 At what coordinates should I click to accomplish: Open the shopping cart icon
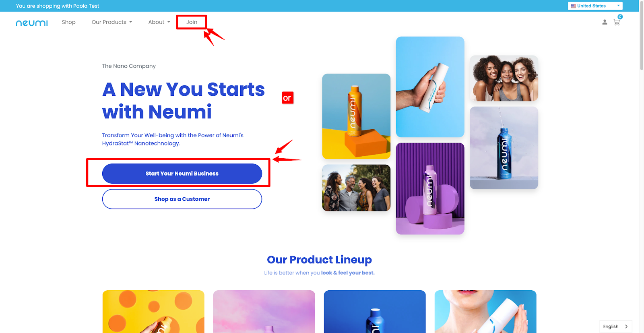click(x=617, y=22)
